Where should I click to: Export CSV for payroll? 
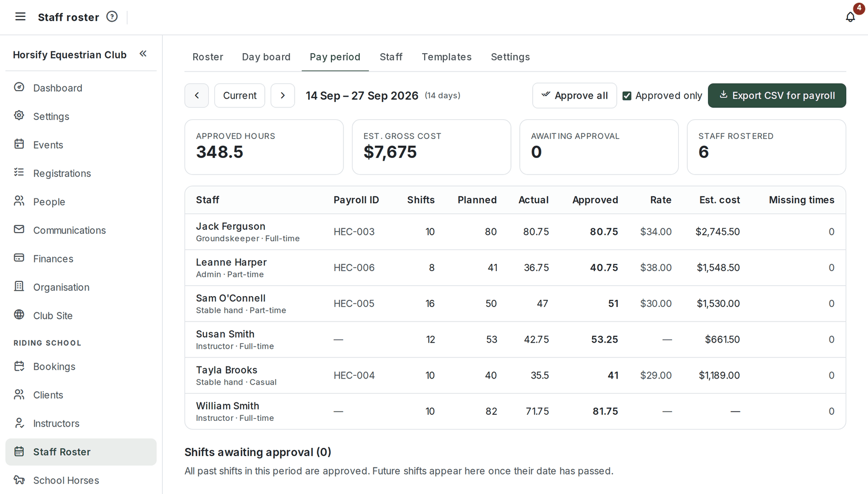click(x=777, y=95)
